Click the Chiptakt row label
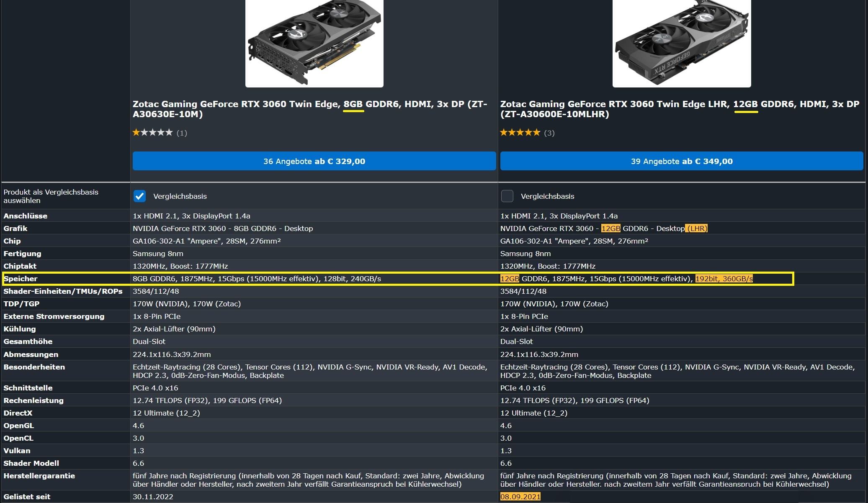 pos(20,266)
